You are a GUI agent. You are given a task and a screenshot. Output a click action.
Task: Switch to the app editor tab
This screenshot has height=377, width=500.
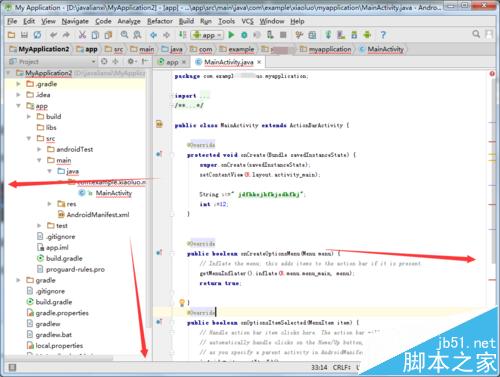tap(172, 62)
